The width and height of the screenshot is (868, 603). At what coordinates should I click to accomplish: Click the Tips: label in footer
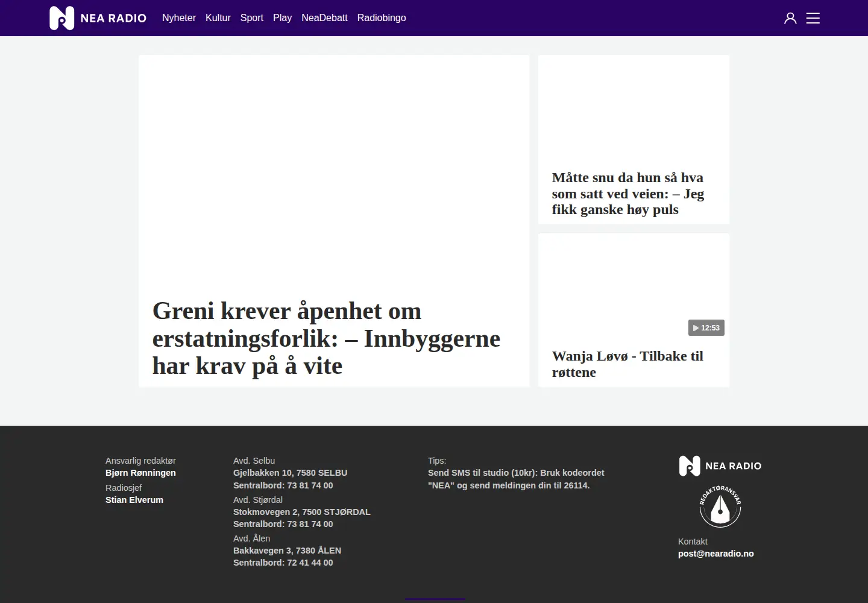pyautogui.click(x=437, y=461)
